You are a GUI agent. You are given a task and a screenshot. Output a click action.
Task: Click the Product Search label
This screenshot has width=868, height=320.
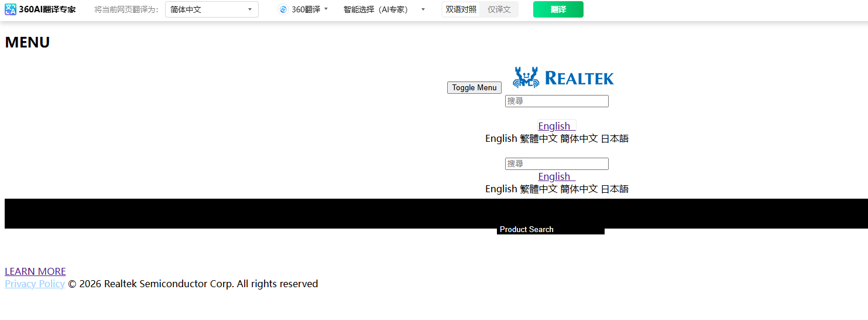click(x=527, y=229)
